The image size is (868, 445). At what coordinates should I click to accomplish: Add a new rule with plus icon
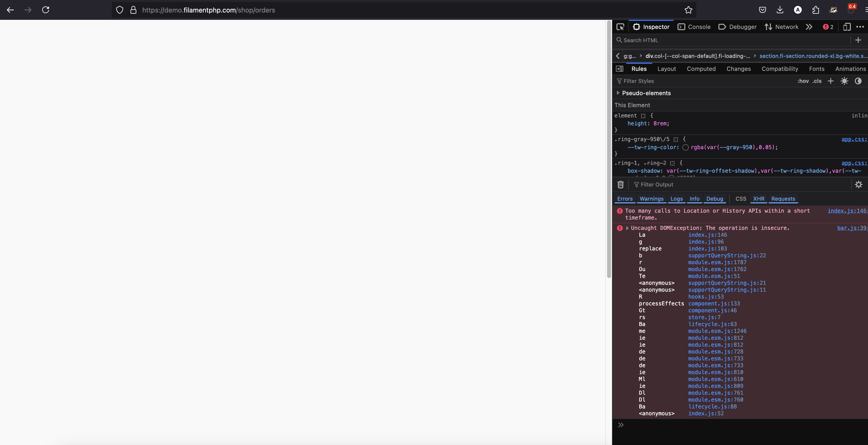[830, 81]
